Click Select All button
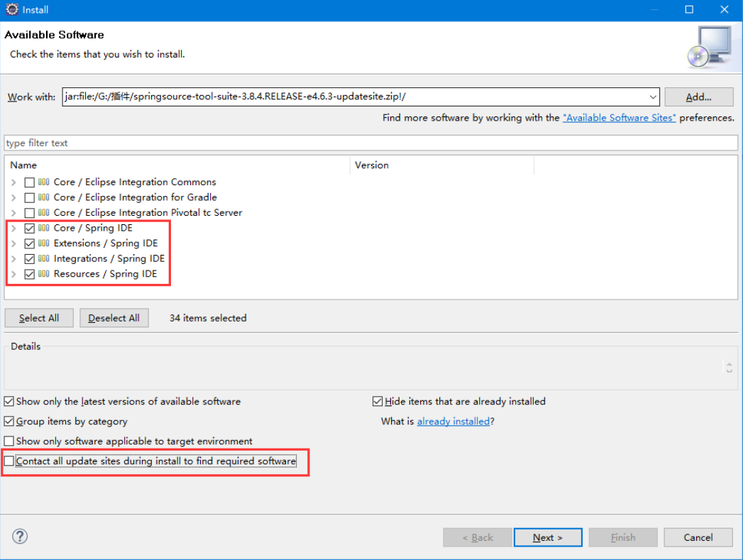 pos(39,318)
